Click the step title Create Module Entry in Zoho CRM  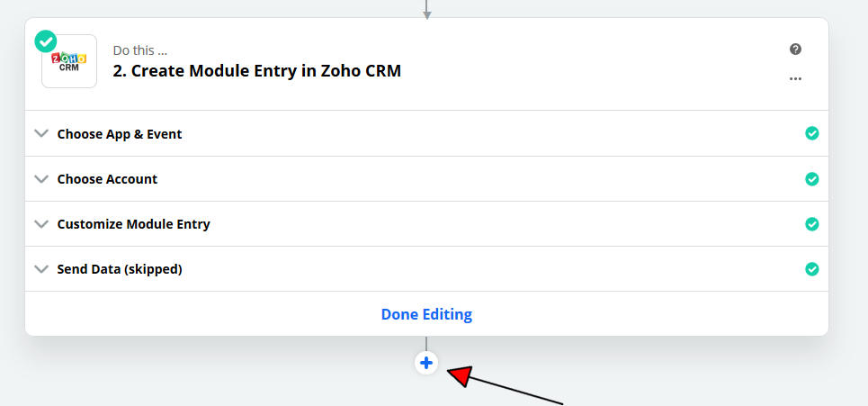(257, 71)
